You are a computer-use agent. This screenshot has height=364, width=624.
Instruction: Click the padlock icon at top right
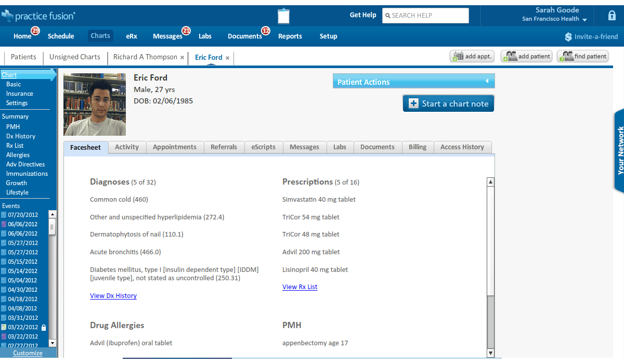pyautogui.click(x=612, y=16)
